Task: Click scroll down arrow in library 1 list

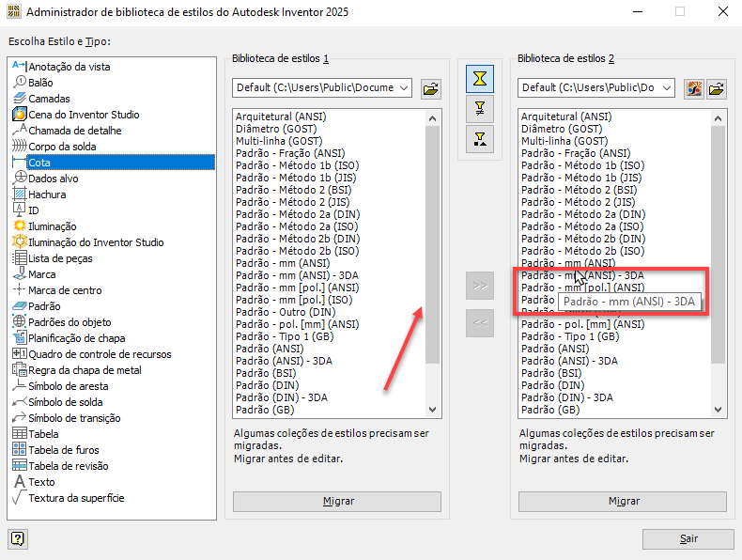Action: coord(432,410)
